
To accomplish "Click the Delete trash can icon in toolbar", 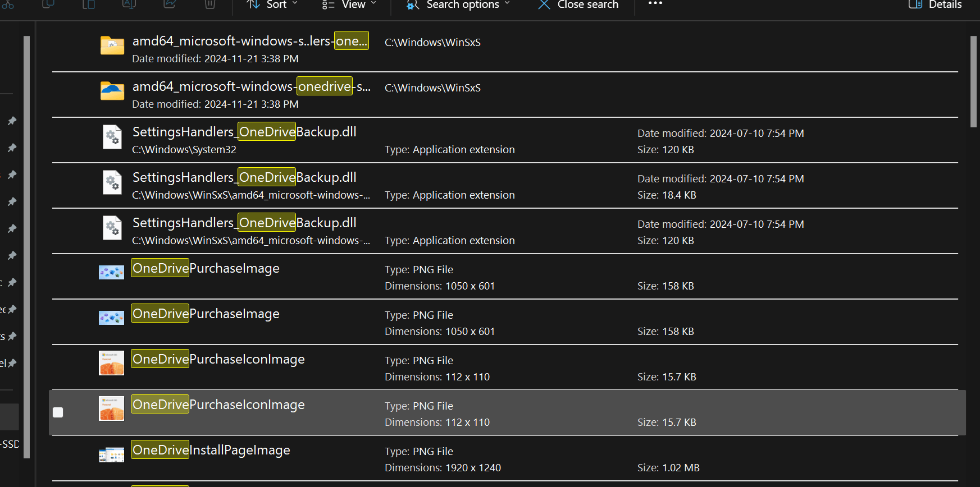I will click(x=209, y=4).
